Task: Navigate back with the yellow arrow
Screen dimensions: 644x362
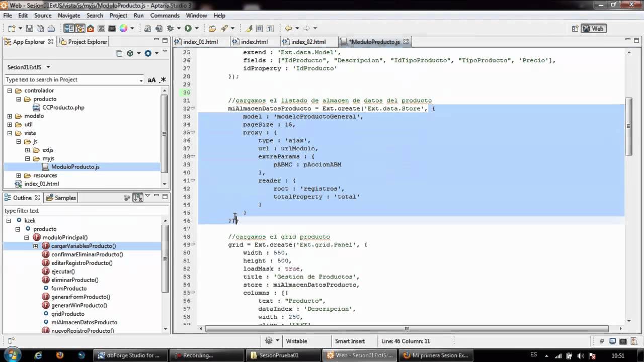Action: 288,29
